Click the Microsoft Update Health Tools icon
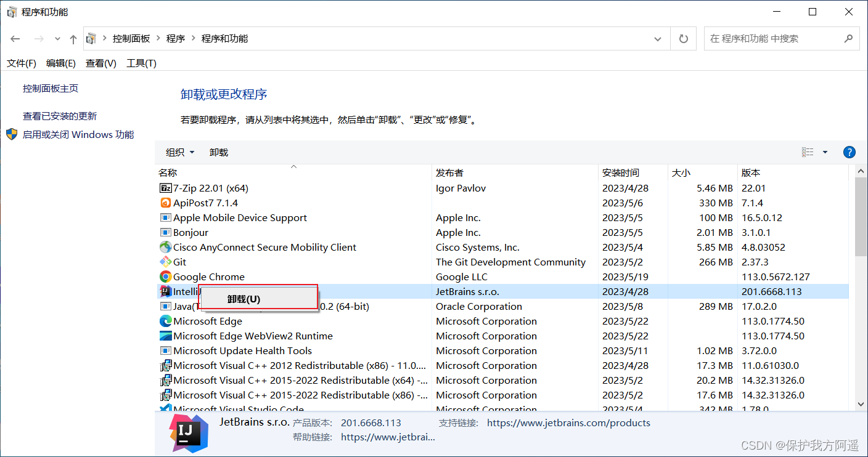868x457 pixels. click(x=165, y=351)
